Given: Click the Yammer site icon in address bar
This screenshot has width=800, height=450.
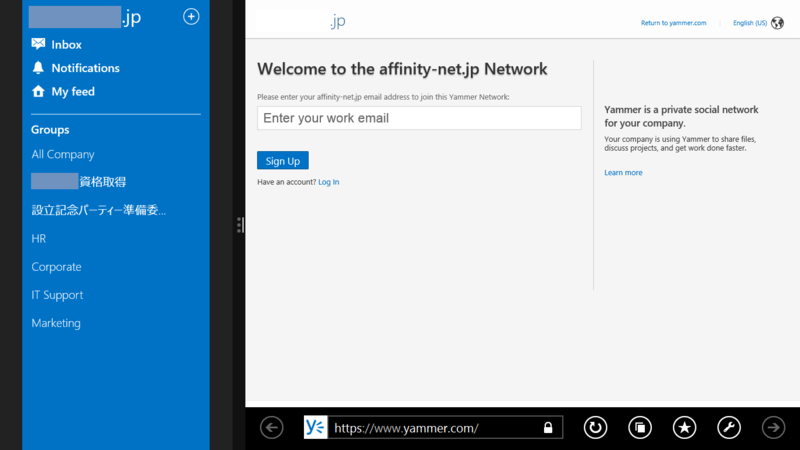Looking at the screenshot, I should [315, 428].
